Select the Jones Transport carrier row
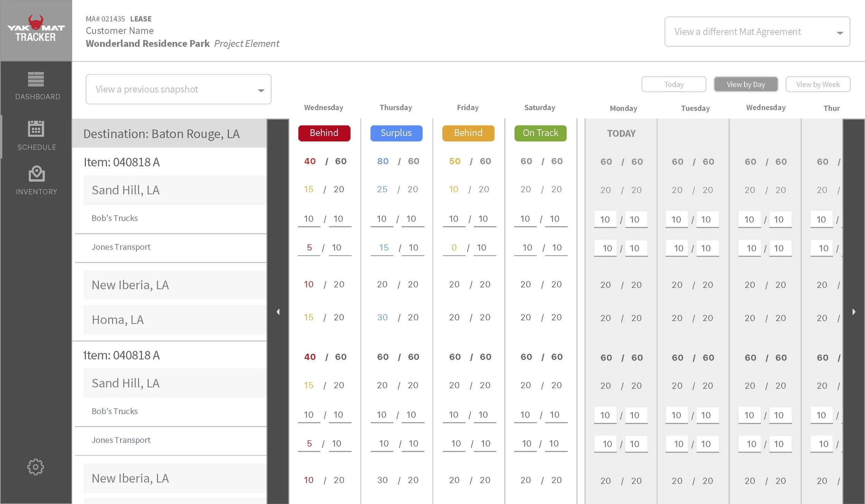865x504 pixels. click(121, 247)
